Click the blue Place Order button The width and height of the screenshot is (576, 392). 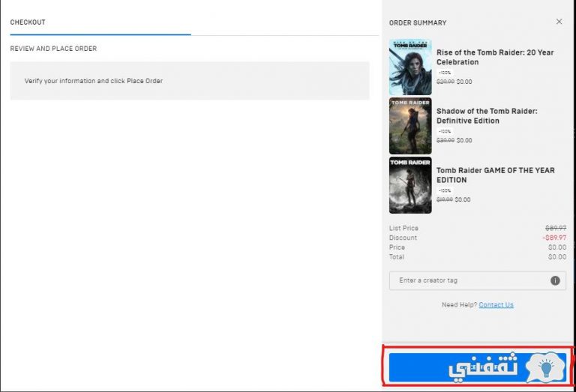[x=478, y=367]
